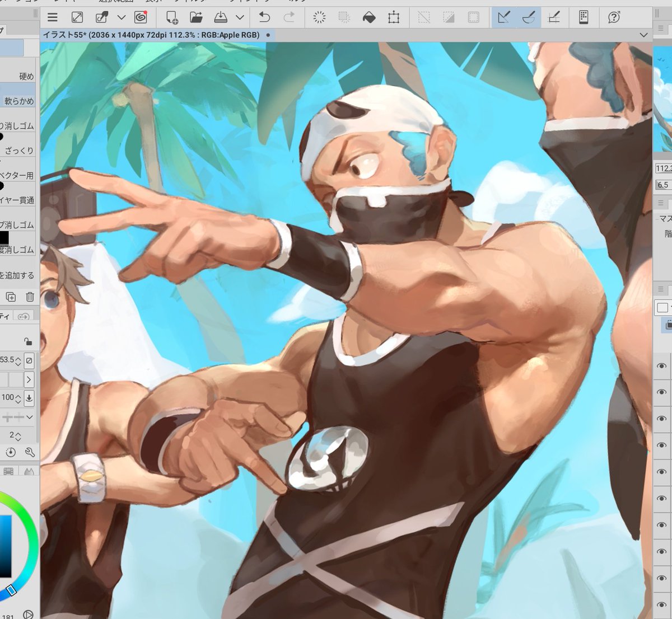Click the Redo arrow icon

(x=289, y=17)
